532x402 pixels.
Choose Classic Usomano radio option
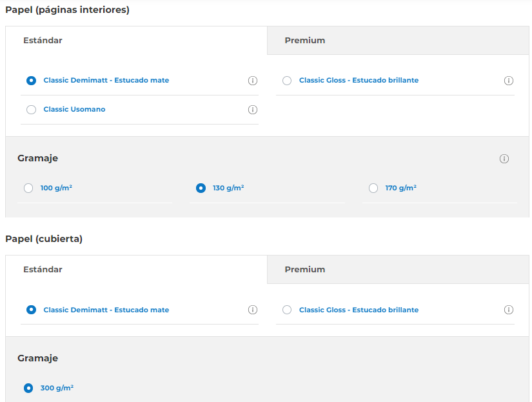31,110
